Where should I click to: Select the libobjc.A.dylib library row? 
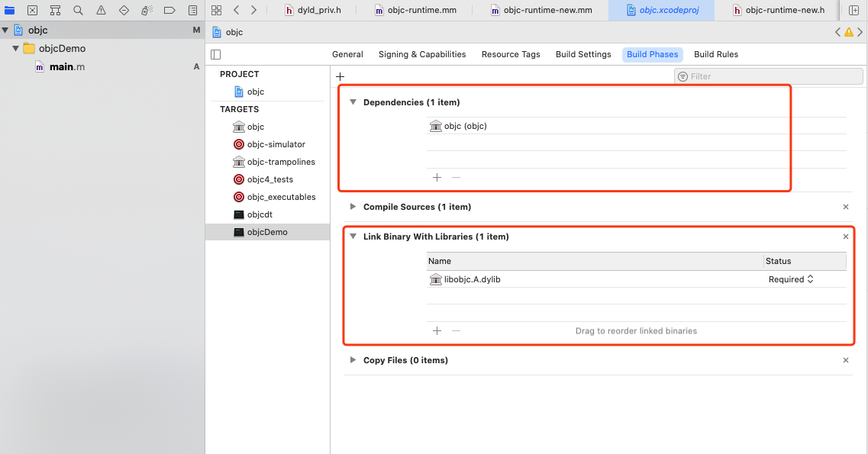[595, 279]
